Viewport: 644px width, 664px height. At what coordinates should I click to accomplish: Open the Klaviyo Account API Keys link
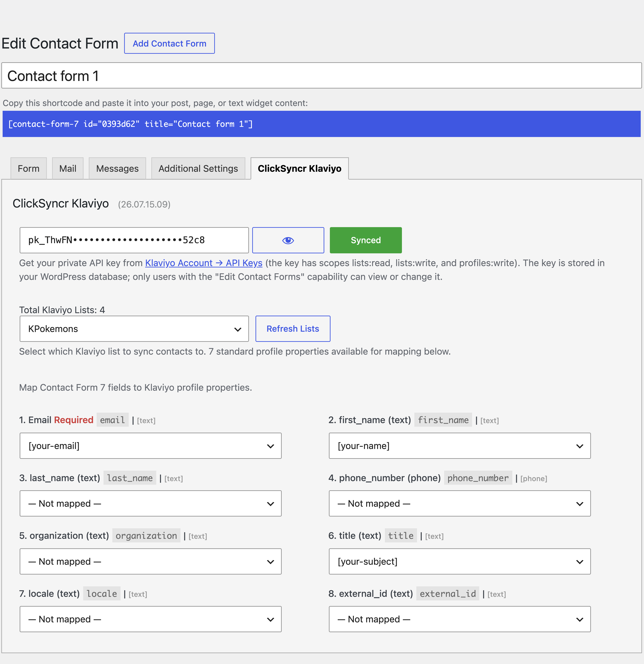[204, 263]
